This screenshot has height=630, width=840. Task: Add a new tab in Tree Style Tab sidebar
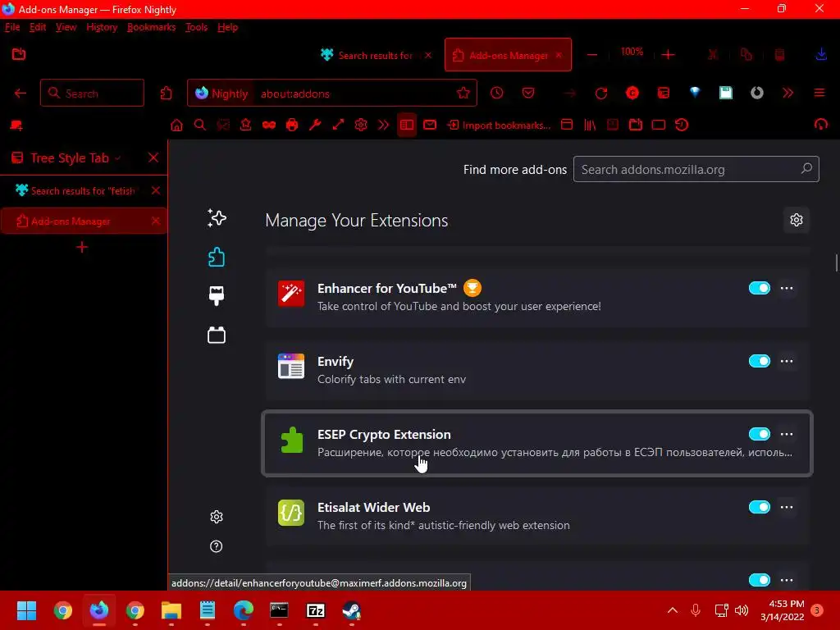pos(82,247)
